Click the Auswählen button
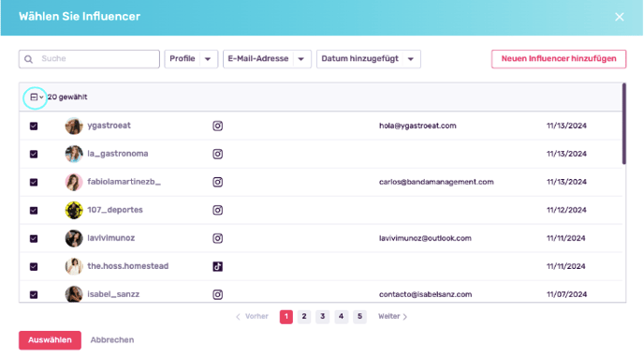The height and width of the screenshot is (358, 644). coord(50,340)
